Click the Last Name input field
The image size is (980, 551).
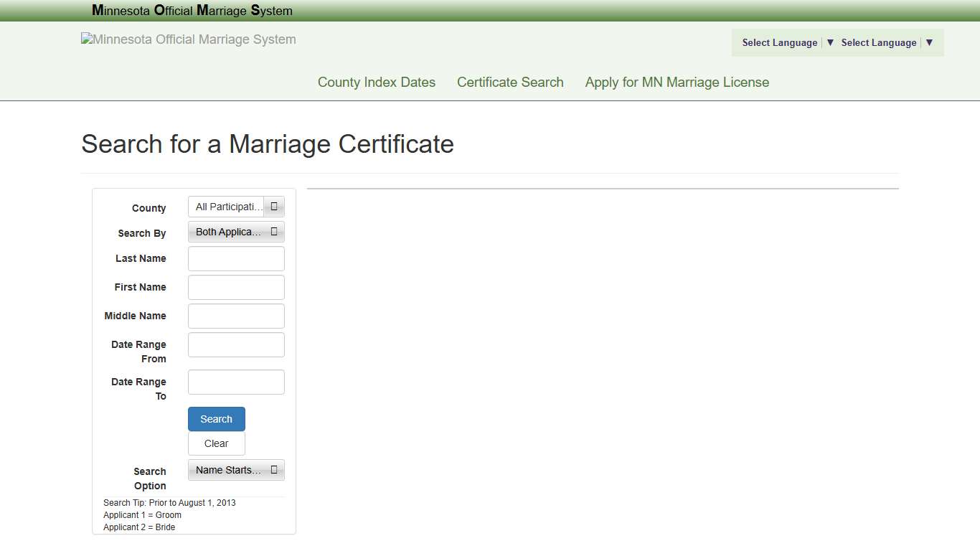(x=236, y=258)
